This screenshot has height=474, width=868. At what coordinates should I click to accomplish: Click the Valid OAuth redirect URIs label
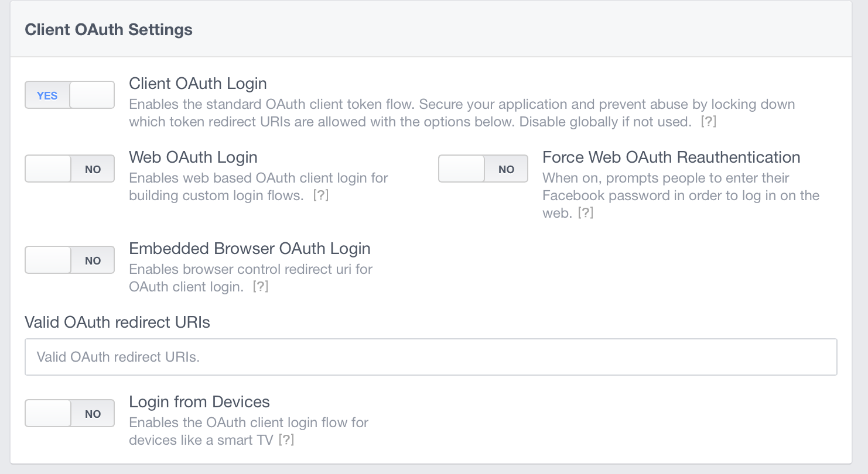[117, 322]
